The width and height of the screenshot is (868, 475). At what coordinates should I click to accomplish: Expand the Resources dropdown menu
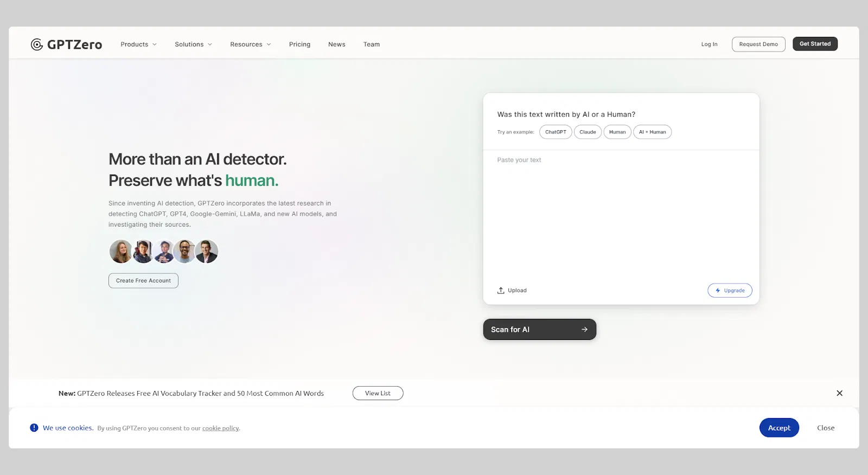pyautogui.click(x=251, y=44)
